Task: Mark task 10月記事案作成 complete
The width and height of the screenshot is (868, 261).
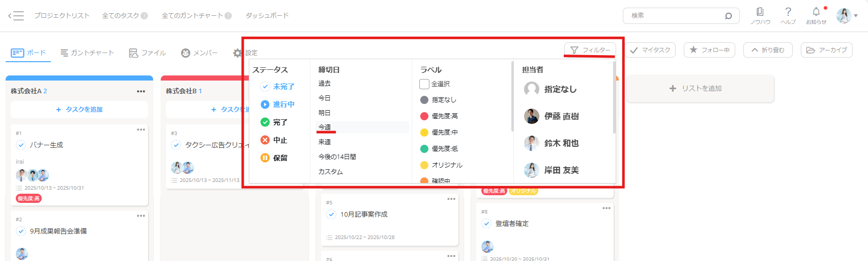Action: point(331,215)
